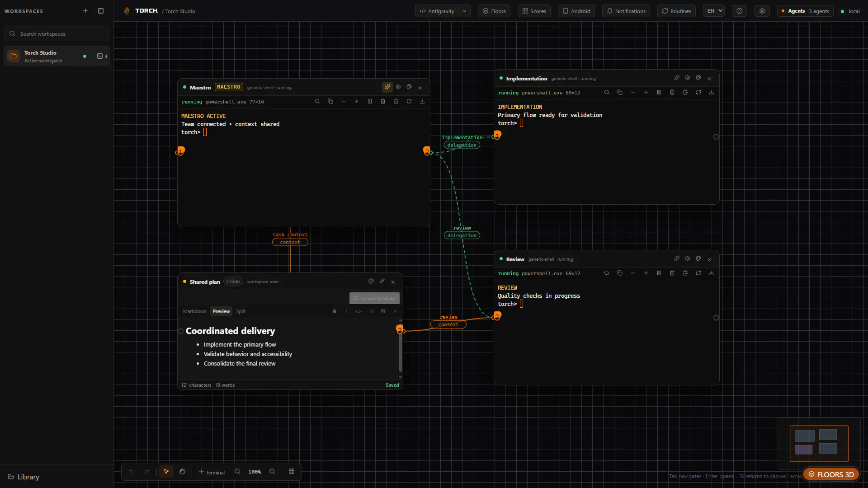The image size is (868, 488).
Task: Open help question mark icon
Action: coord(740,11)
